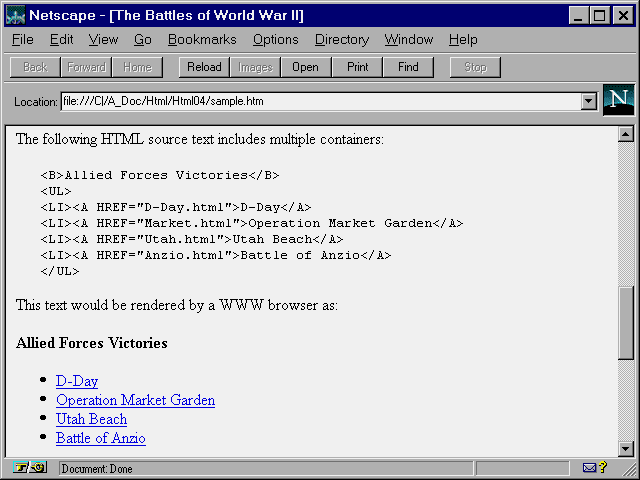Visit the Utah Beach link
This screenshot has width=640, height=480.
pyautogui.click(x=91, y=419)
